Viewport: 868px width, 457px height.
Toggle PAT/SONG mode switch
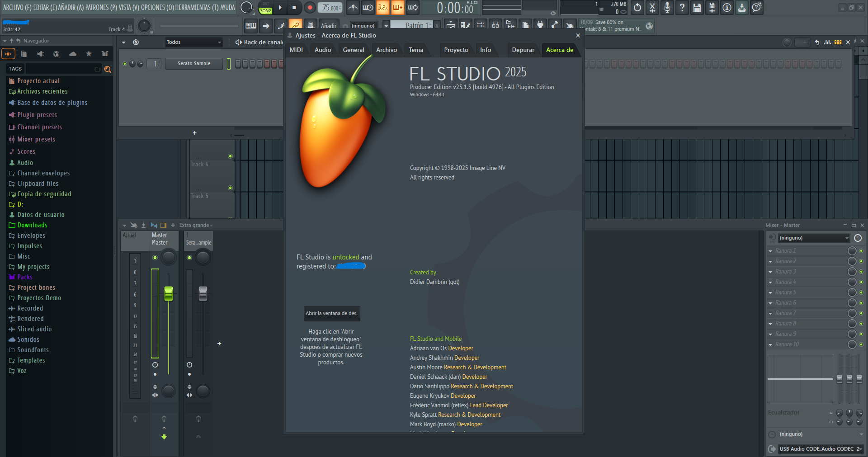pos(265,7)
